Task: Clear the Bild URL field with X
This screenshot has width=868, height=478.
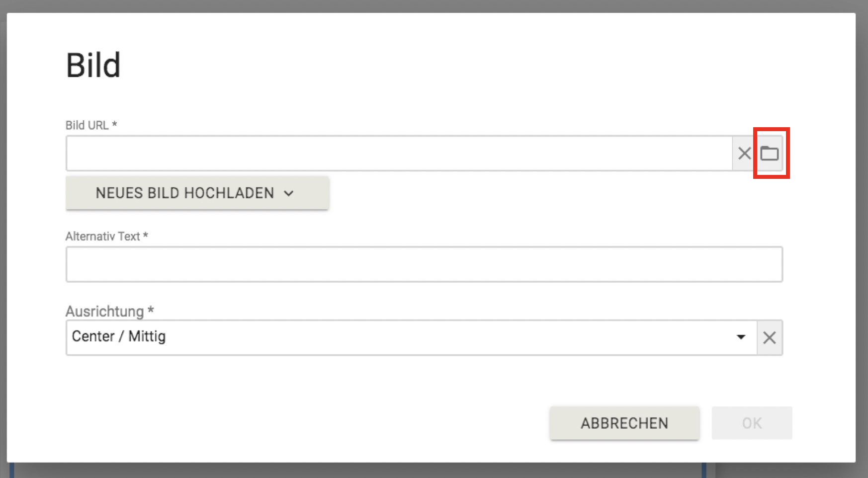Action: pyautogui.click(x=744, y=153)
